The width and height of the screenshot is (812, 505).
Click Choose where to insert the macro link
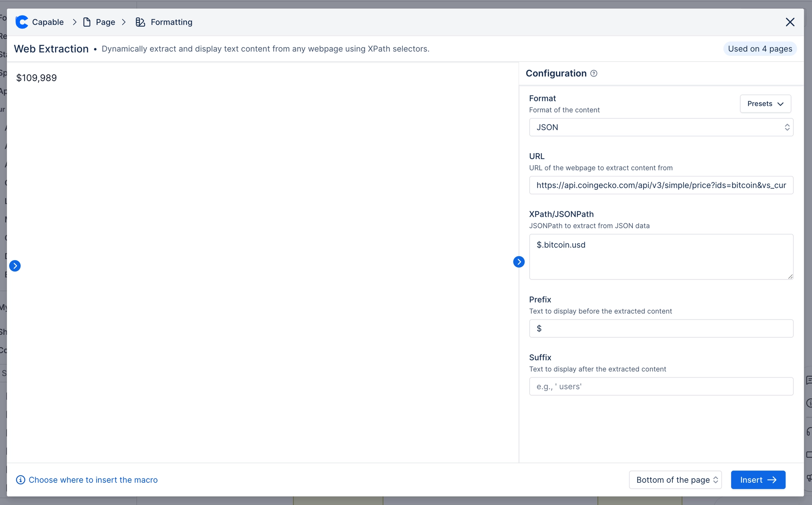(x=93, y=480)
